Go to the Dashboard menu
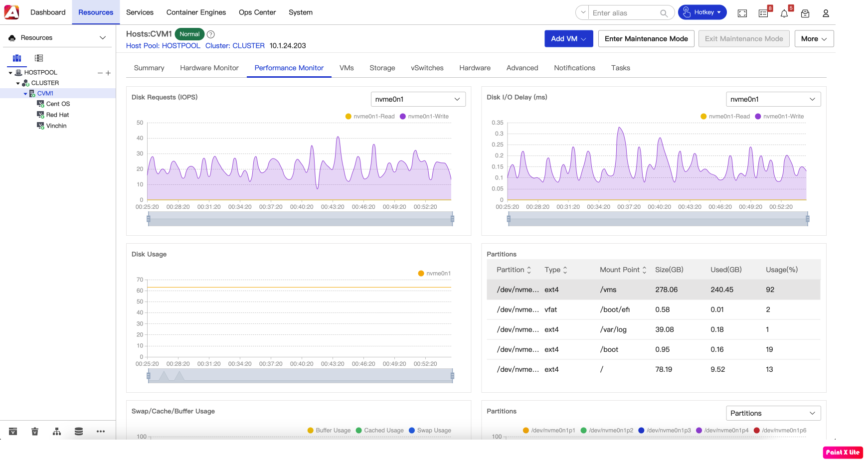The width and height of the screenshot is (868, 463). coord(48,12)
